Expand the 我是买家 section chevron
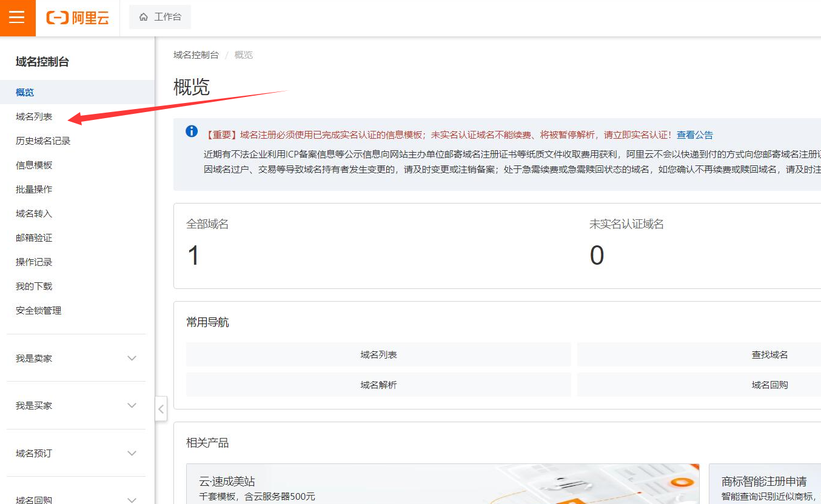 pyautogui.click(x=132, y=405)
